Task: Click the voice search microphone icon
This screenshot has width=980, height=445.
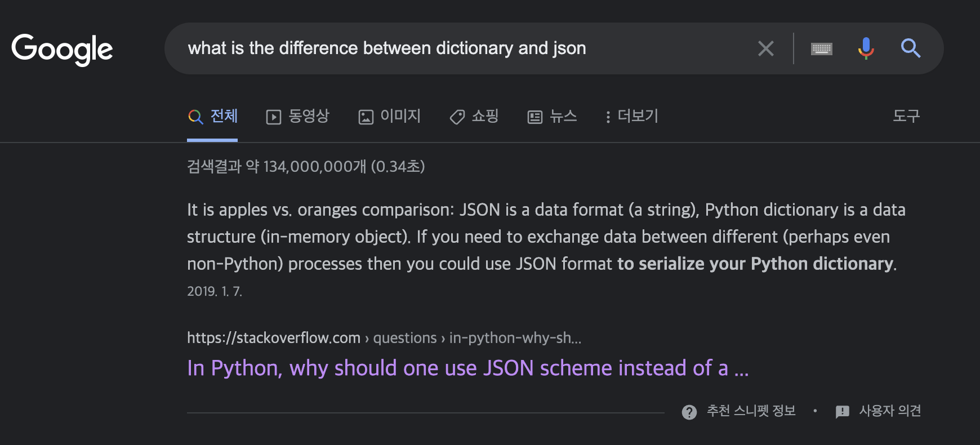Action: 866,48
